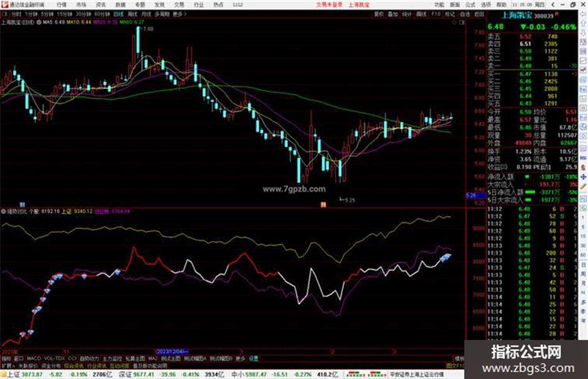Select the 综合资讯 bottom tab

(x=74, y=366)
